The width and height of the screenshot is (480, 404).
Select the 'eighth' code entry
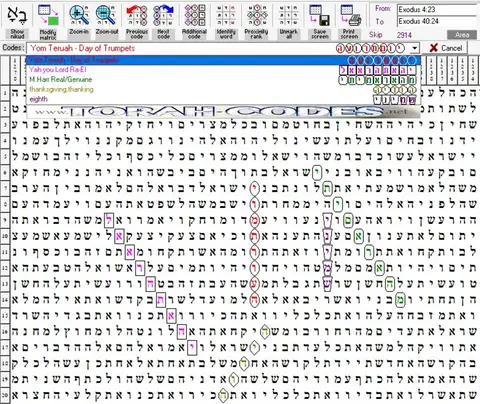(223, 99)
